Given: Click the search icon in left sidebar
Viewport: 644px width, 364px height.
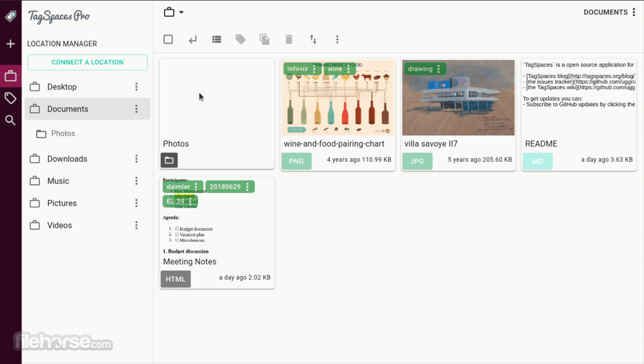Looking at the screenshot, I should click(11, 121).
